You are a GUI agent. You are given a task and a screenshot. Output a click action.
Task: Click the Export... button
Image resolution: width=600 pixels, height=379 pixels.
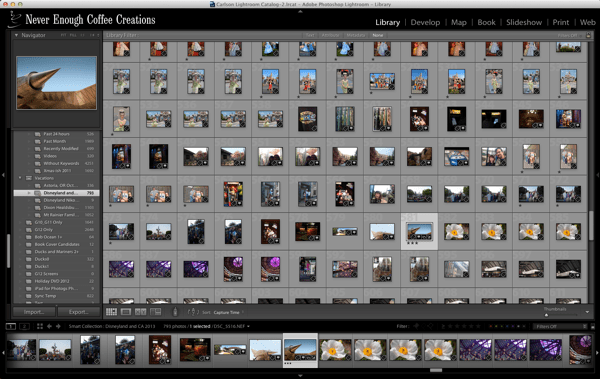tap(79, 312)
